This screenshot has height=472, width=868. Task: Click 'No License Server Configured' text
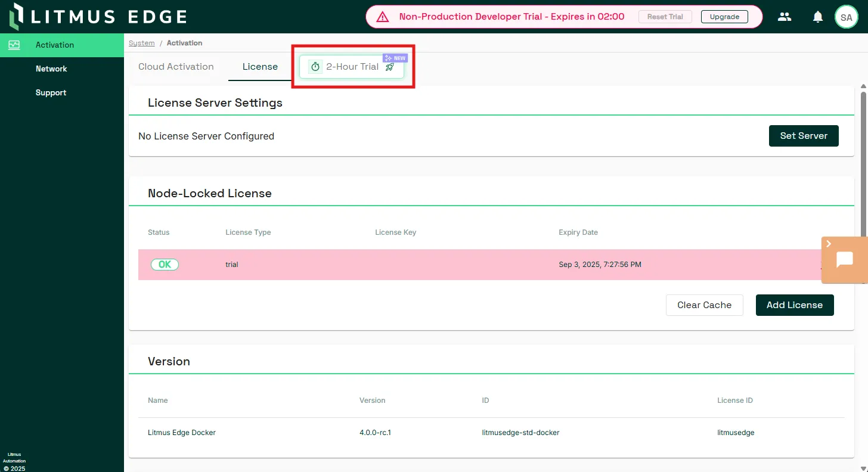(206, 136)
